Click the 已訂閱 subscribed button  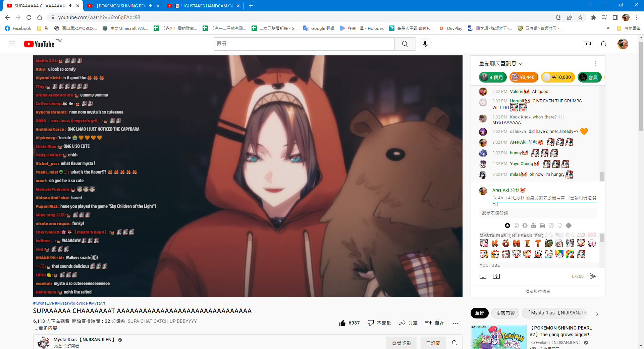point(433,343)
